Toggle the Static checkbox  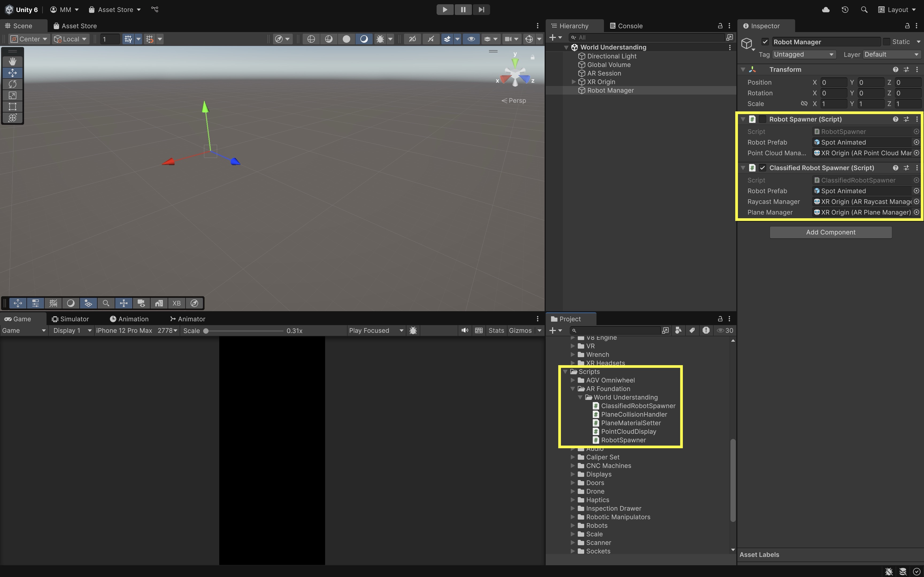(887, 42)
